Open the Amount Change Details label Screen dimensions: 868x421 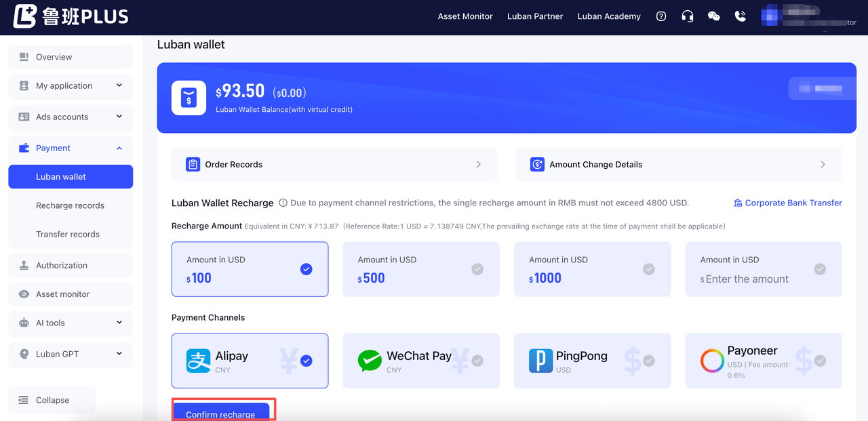(x=596, y=164)
